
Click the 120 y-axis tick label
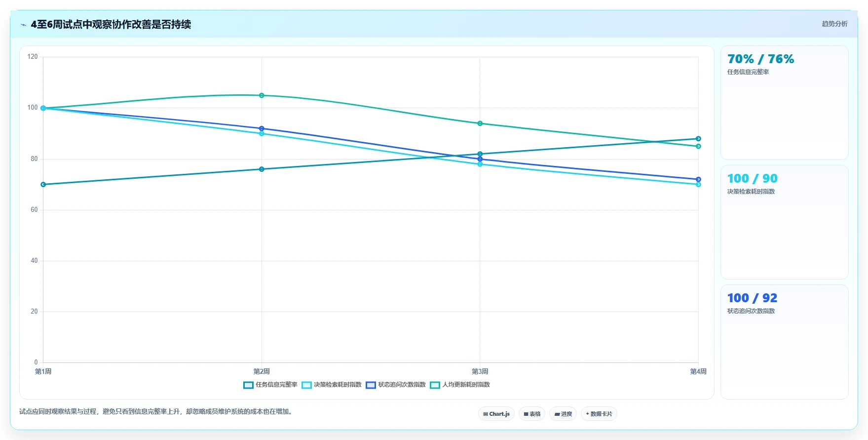33,57
